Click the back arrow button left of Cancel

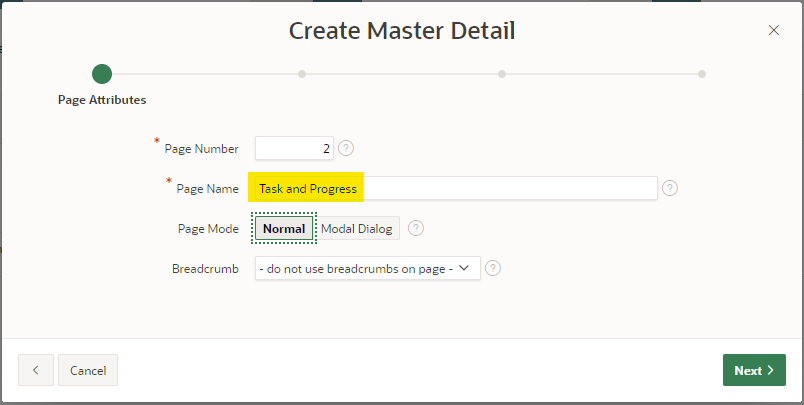click(36, 370)
